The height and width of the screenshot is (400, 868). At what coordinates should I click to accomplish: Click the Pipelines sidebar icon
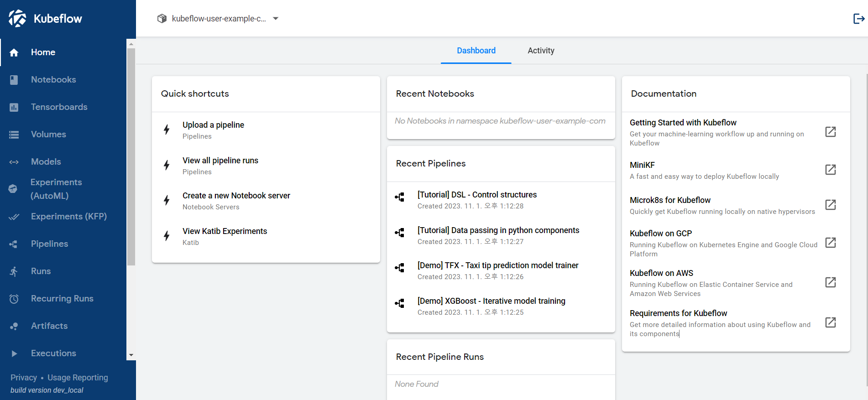(x=13, y=244)
